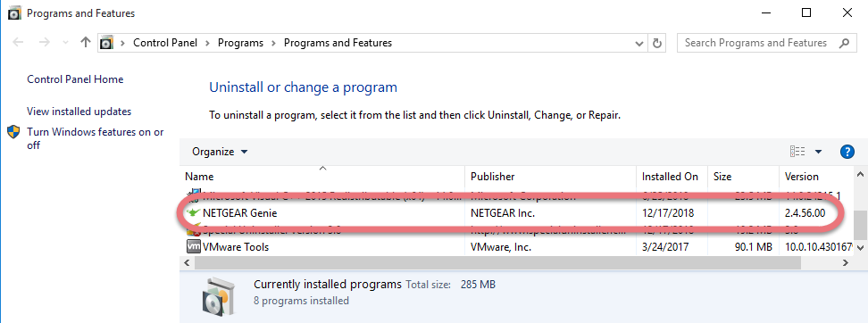The height and width of the screenshot is (323, 868).
Task: Click the Up arrow navigation icon
Action: tap(85, 42)
